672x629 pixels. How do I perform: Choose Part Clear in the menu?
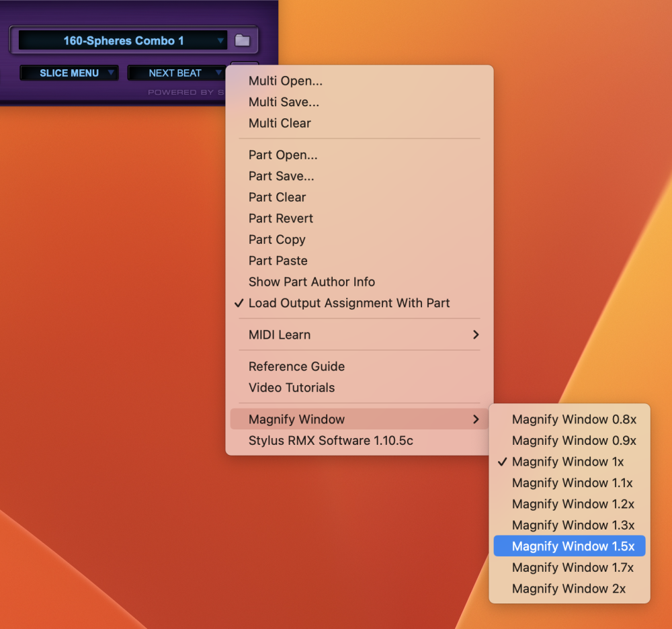coord(359,197)
